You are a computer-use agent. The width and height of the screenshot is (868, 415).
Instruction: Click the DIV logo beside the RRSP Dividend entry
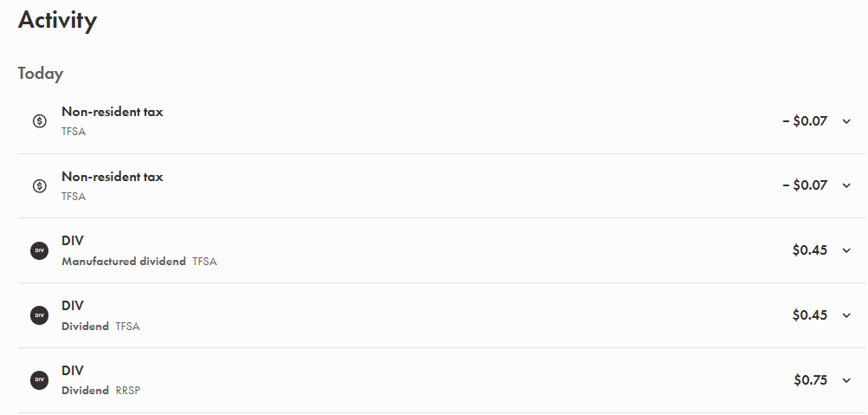pos(39,380)
